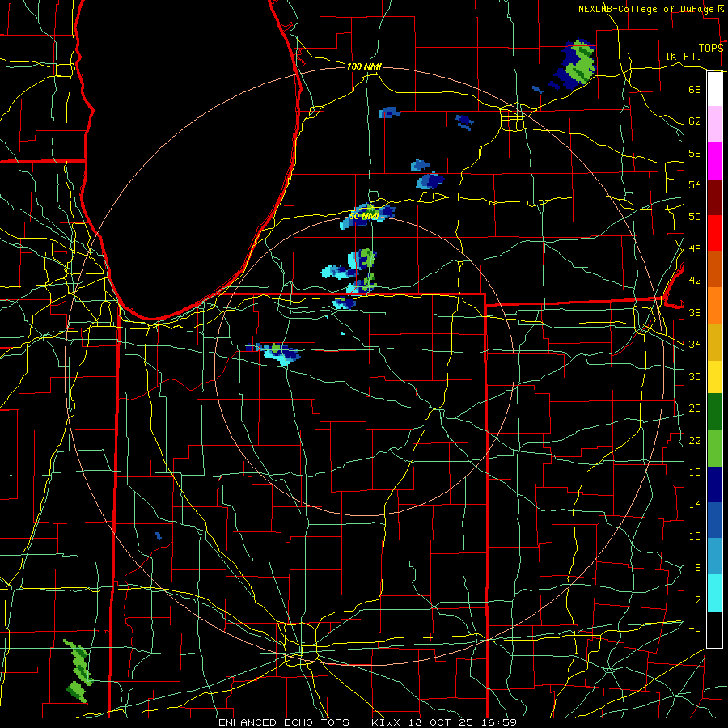Screen dimensions: 728x728
Task: Select the 30 value on the legend
Action: click(x=695, y=376)
